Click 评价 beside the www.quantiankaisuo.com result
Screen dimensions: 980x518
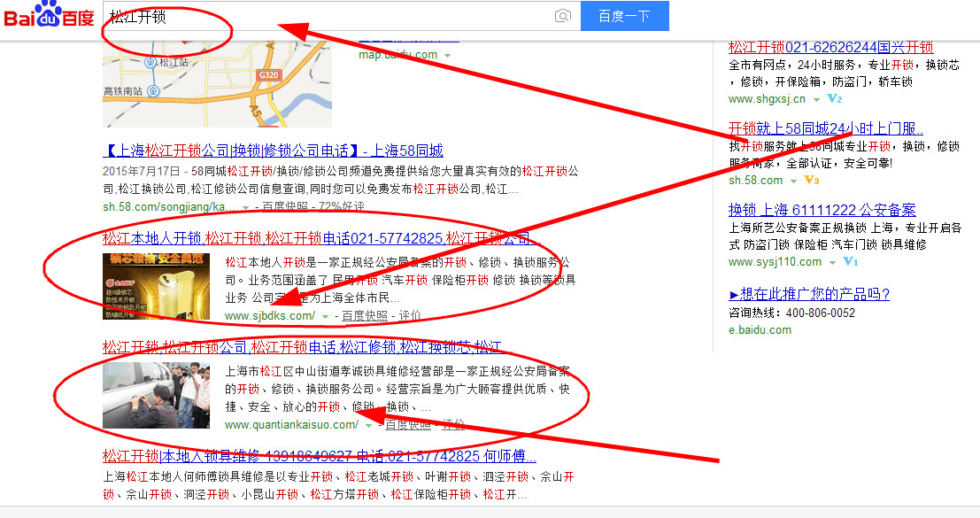pos(454,425)
